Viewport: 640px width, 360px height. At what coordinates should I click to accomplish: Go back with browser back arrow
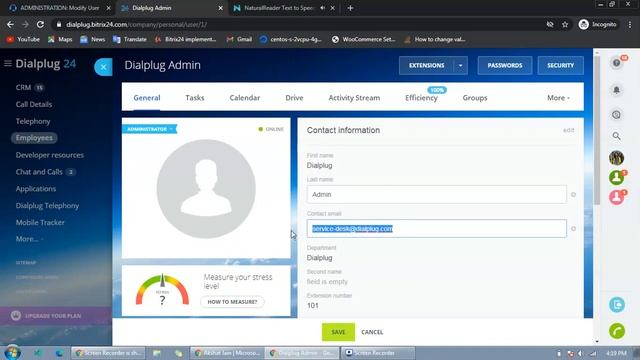point(10,24)
